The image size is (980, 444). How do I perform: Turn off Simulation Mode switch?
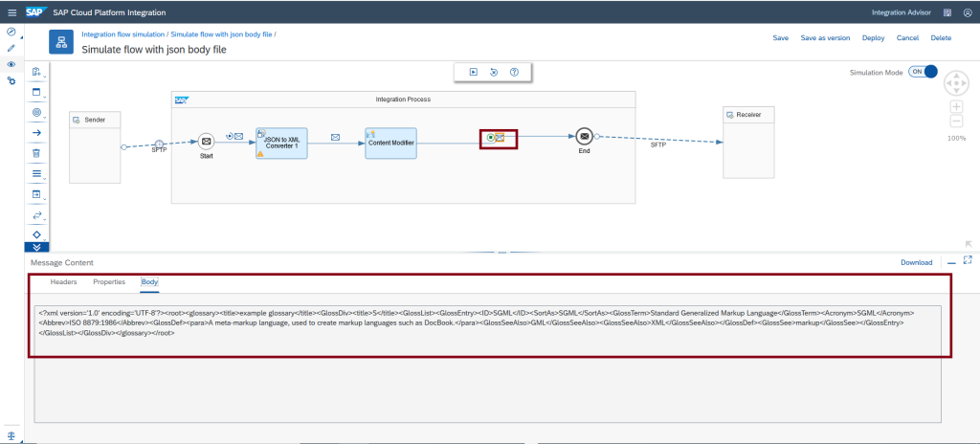pyautogui.click(x=924, y=72)
